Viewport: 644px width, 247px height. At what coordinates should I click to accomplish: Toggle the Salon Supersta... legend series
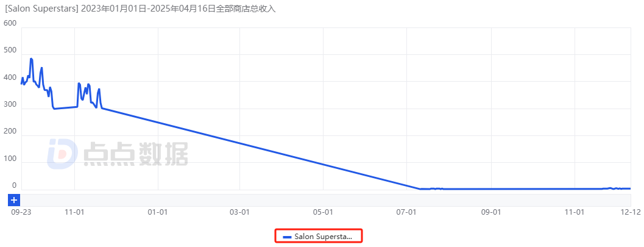[319, 236]
